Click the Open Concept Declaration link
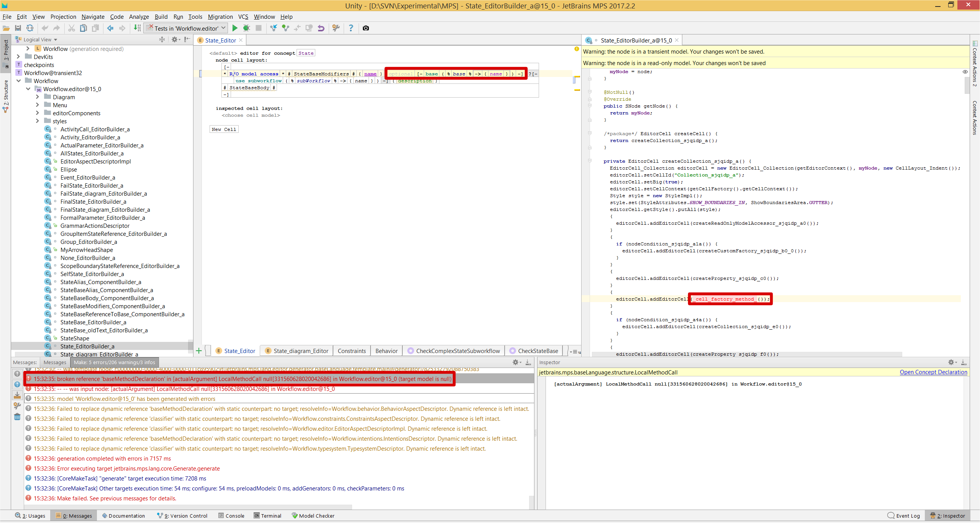The width and height of the screenshot is (980, 523). 933,372
